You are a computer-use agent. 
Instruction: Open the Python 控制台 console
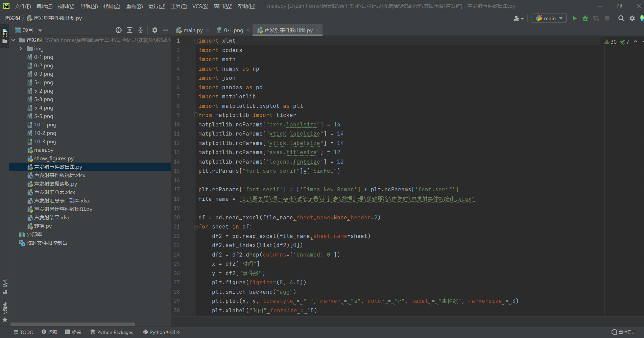click(x=161, y=332)
